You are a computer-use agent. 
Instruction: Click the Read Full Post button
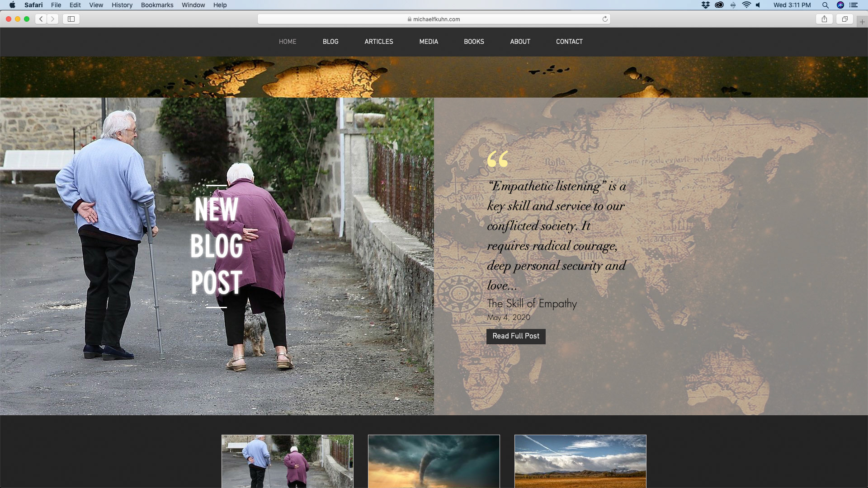[x=516, y=336]
